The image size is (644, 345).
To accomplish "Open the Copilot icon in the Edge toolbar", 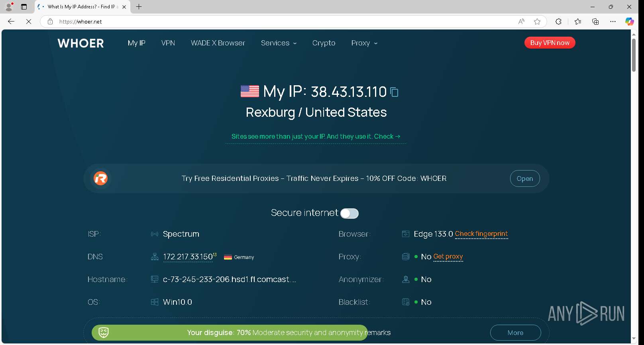I will click(630, 22).
